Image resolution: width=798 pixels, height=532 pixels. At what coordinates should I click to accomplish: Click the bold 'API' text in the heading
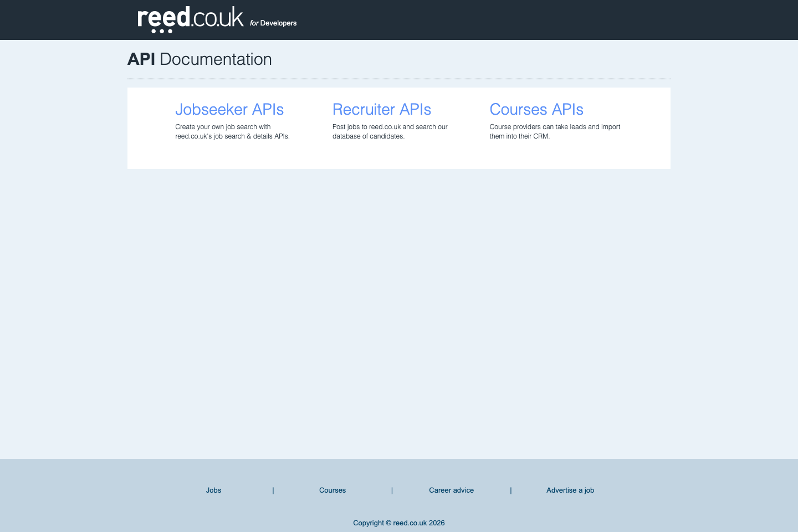[x=141, y=59]
